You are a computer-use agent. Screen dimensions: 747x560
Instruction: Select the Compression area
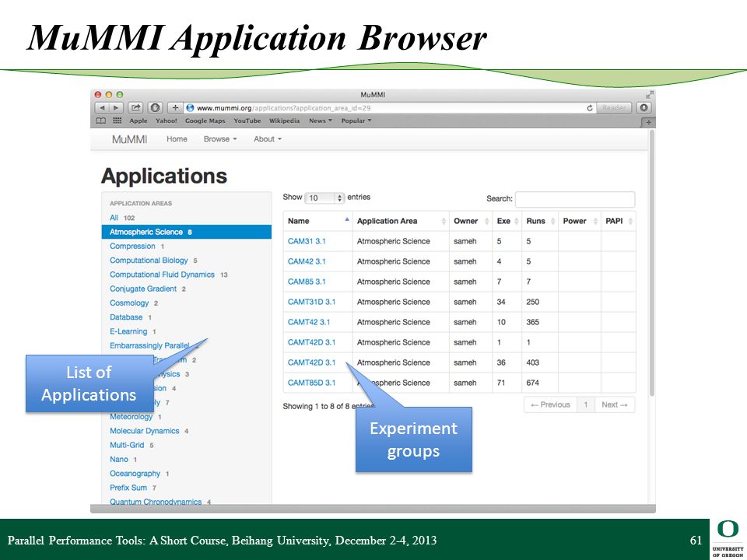coord(132,247)
